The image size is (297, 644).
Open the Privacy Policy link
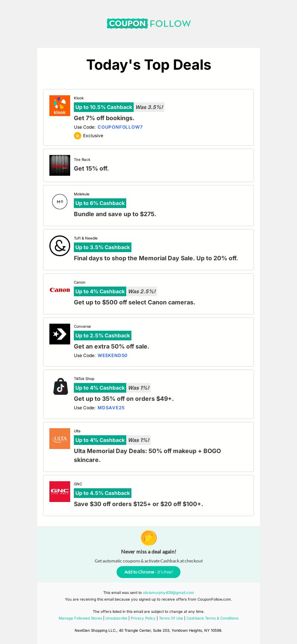click(x=143, y=618)
